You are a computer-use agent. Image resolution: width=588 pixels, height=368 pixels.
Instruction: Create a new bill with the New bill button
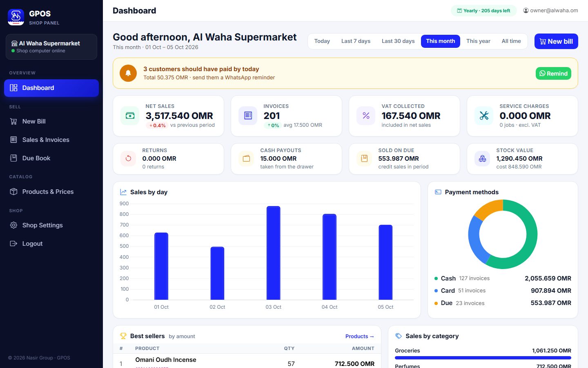556,41
